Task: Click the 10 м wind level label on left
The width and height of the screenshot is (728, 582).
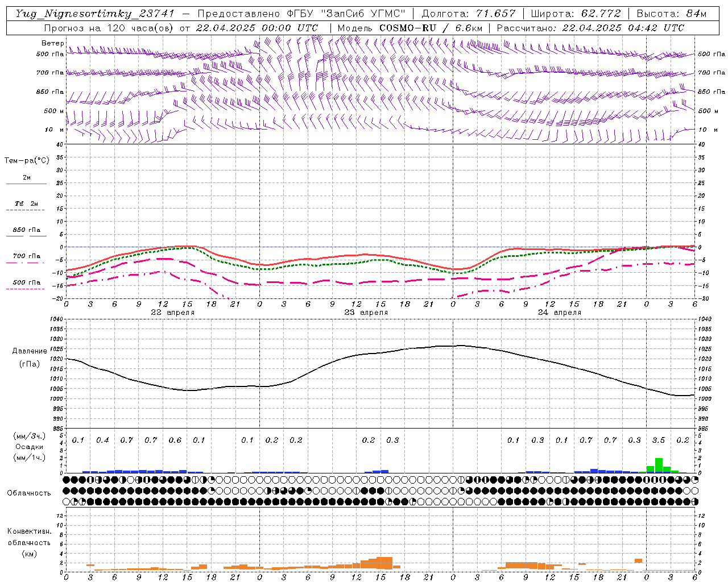Action: pyautogui.click(x=54, y=130)
